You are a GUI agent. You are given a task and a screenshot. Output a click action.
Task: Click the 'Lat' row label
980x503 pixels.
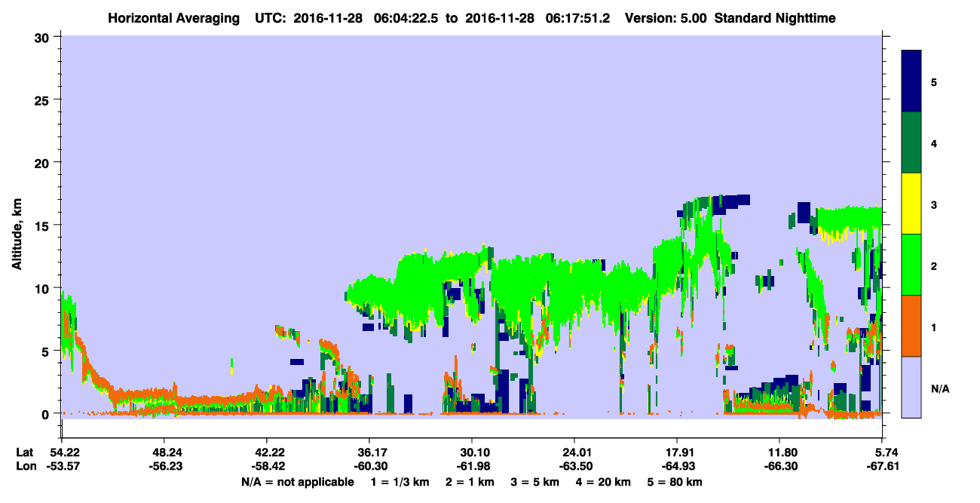tap(24, 452)
